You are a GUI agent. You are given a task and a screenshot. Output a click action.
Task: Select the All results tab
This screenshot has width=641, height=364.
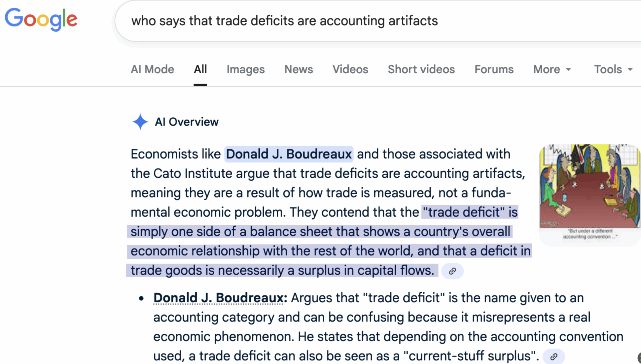[200, 69]
